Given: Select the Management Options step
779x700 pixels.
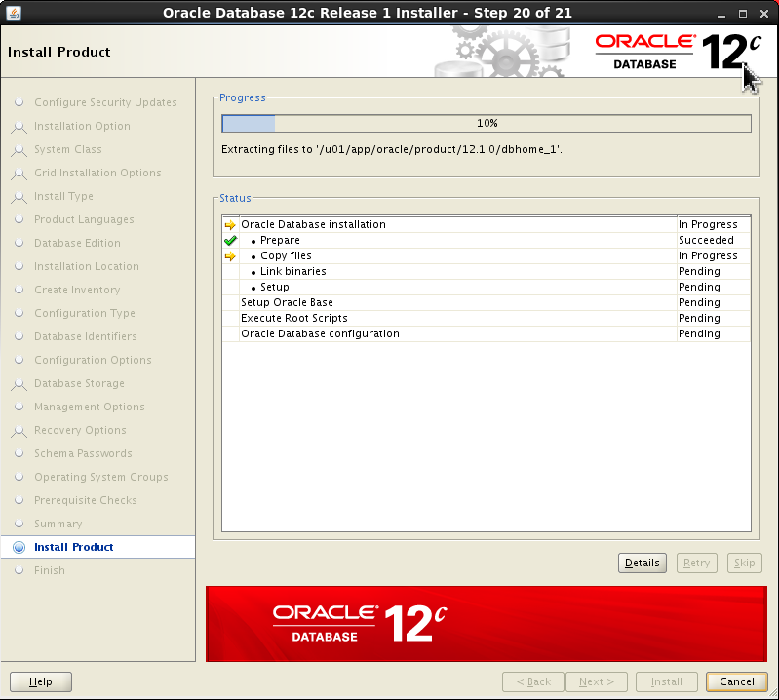Looking at the screenshot, I should [x=90, y=407].
